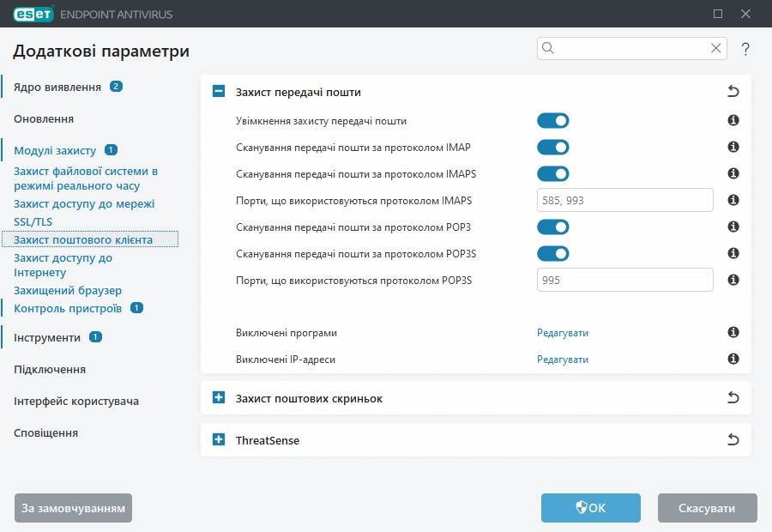Open Захищений браузер
The width and height of the screenshot is (772, 532).
(x=68, y=291)
